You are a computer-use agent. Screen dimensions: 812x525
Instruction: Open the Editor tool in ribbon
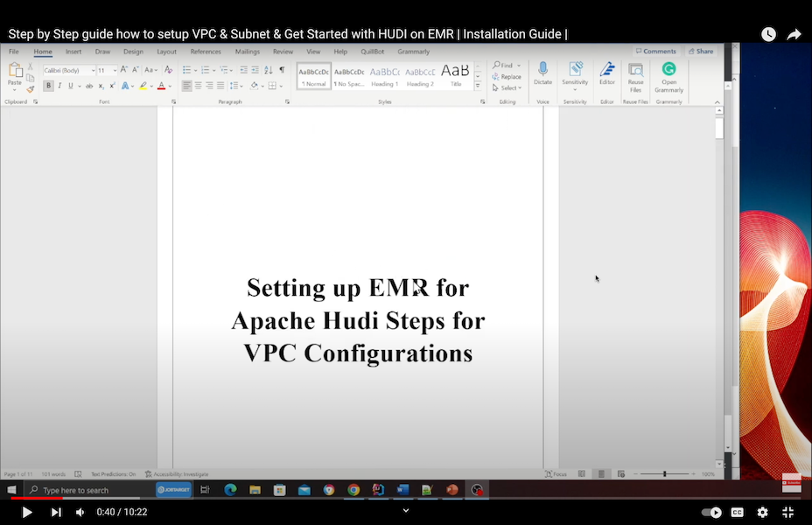[x=607, y=69]
